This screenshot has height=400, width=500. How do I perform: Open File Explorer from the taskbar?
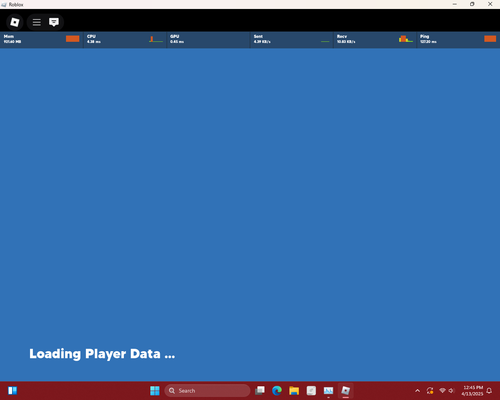[x=294, y=390]
